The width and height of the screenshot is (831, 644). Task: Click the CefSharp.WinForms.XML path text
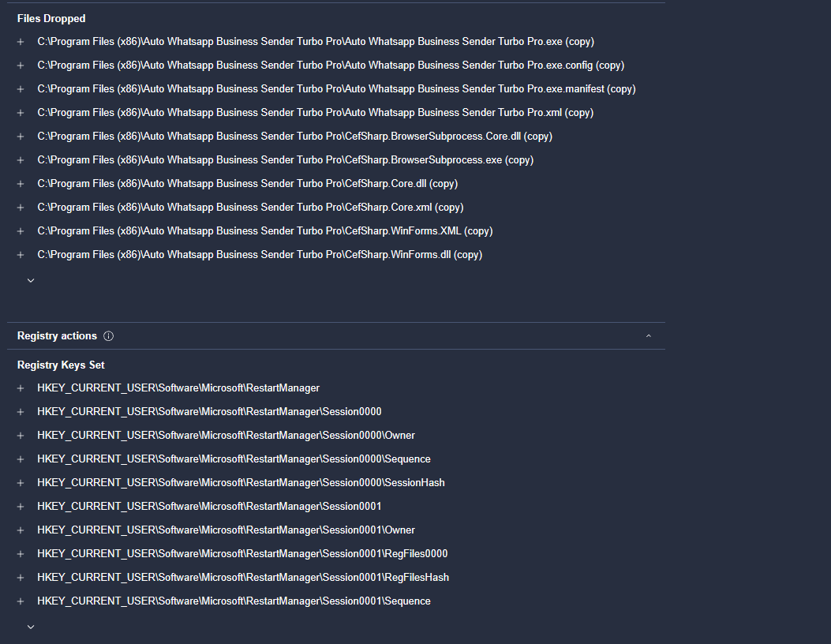point(265,231)
